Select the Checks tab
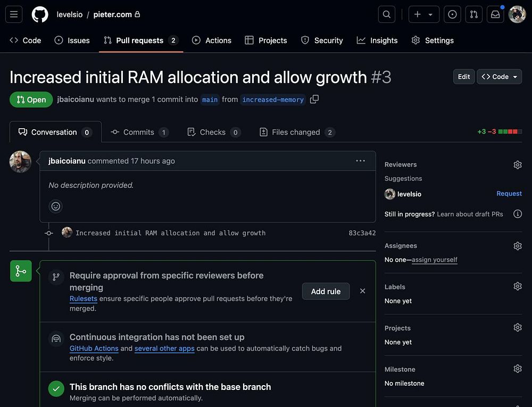Viewport: 532px width, 407px height. pyautogui.click(x=214, y=132)
